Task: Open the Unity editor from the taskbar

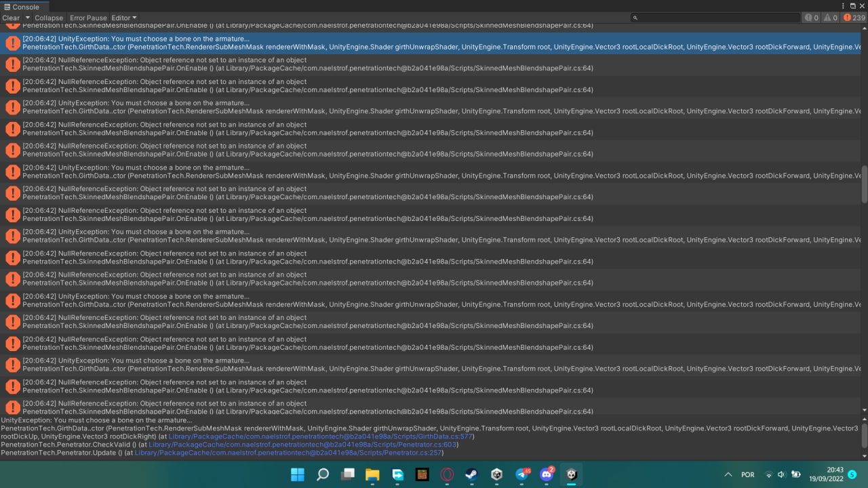Action: 570,474
